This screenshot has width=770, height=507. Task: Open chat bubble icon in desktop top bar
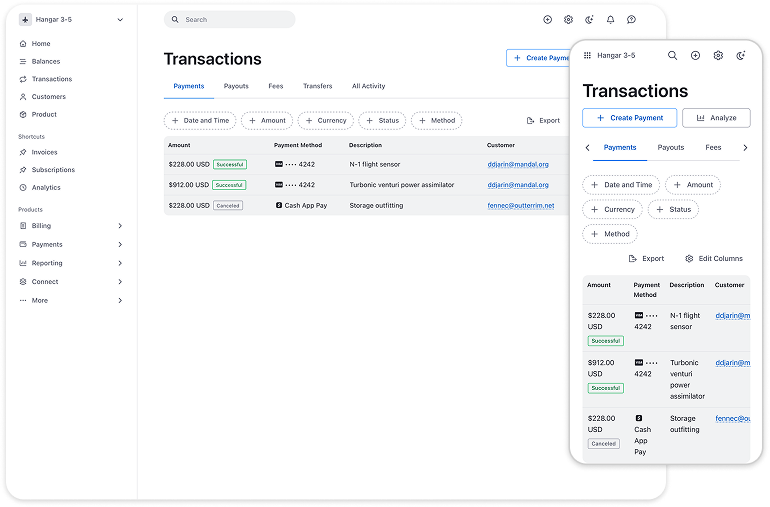coord(632,20)
